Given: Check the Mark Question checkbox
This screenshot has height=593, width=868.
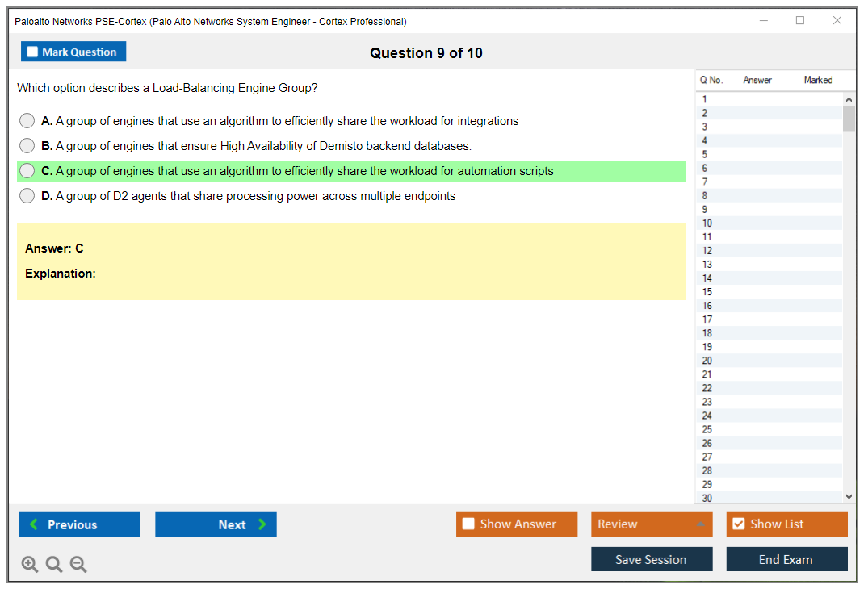Looking at the screenshot, I should click(33, 52).
